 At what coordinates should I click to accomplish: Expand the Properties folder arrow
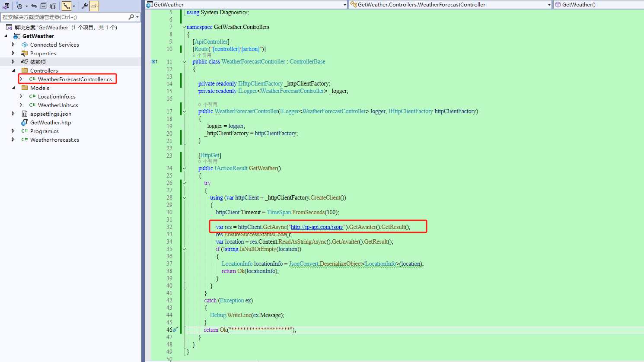tap(13, 53)
